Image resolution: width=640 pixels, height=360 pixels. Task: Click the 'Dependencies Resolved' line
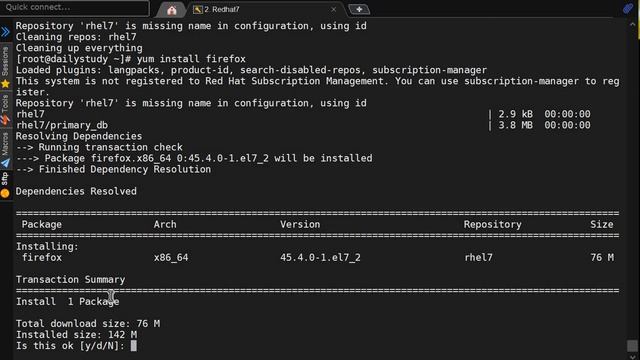tap(76, 191)
